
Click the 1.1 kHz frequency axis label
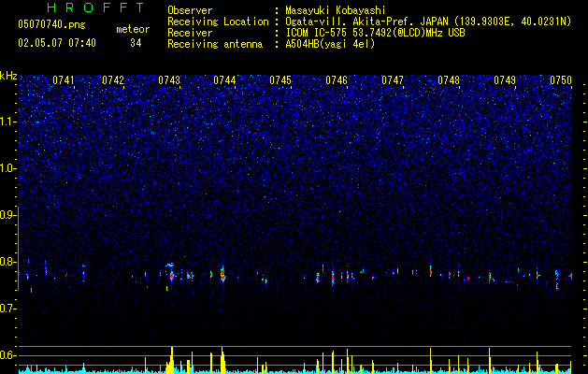point(8,122)
